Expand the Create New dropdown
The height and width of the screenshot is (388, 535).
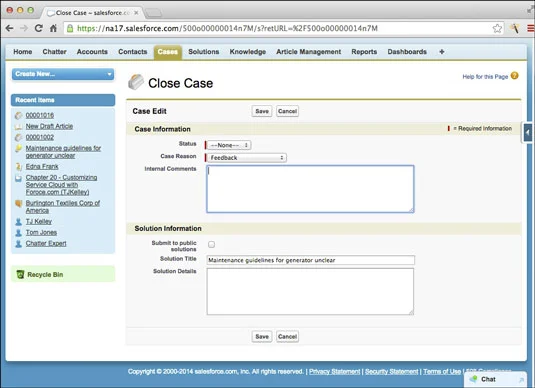[63, 74]
